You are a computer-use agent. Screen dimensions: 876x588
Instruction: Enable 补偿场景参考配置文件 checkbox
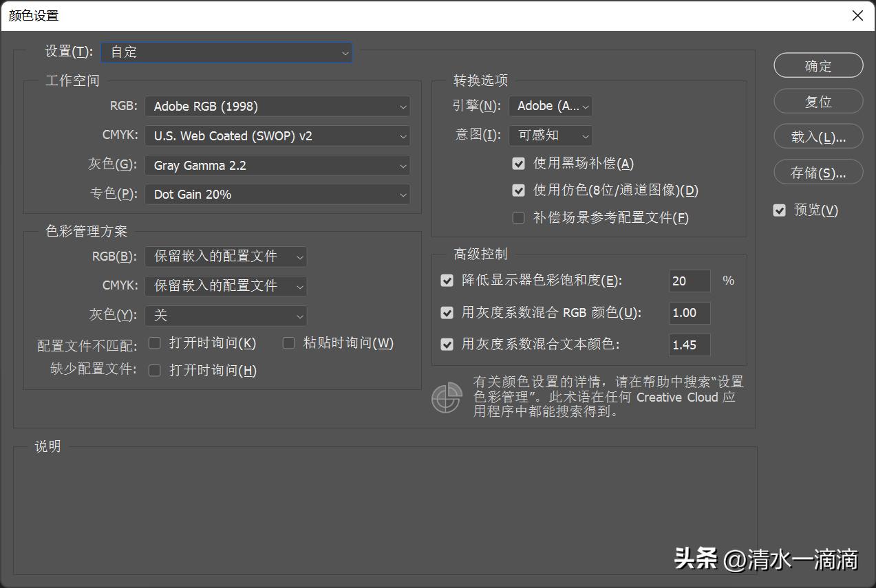pyautogui.click(x=519, y=218)
